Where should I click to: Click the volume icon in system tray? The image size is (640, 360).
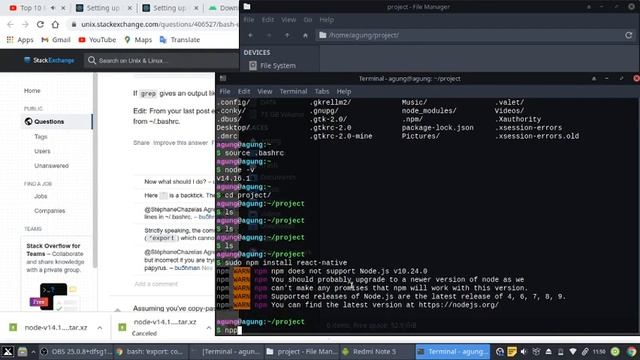click(x=524, y=351)
